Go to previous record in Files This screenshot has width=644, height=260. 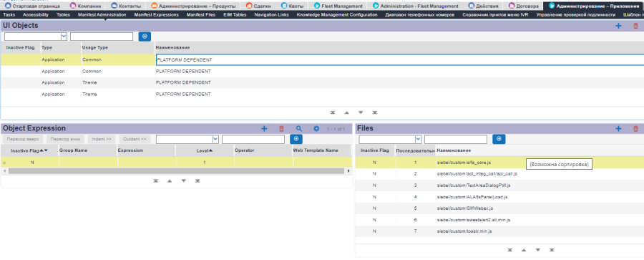tap(524, 250)
